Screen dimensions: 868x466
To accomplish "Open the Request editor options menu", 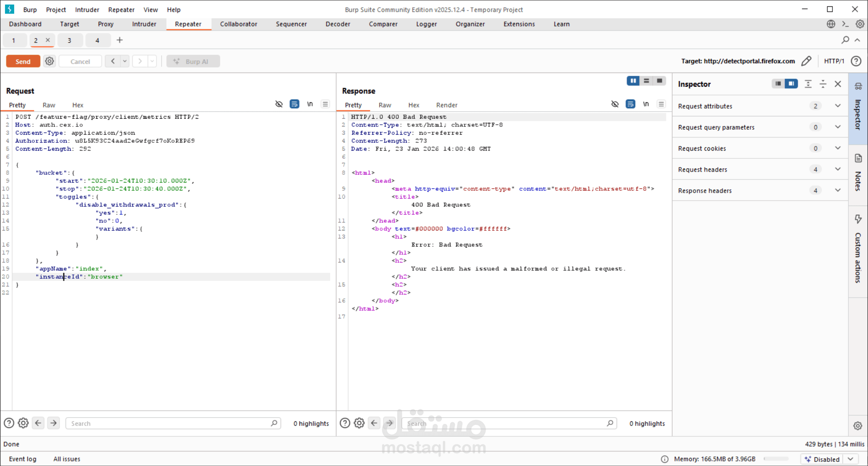I will point(325,104).
